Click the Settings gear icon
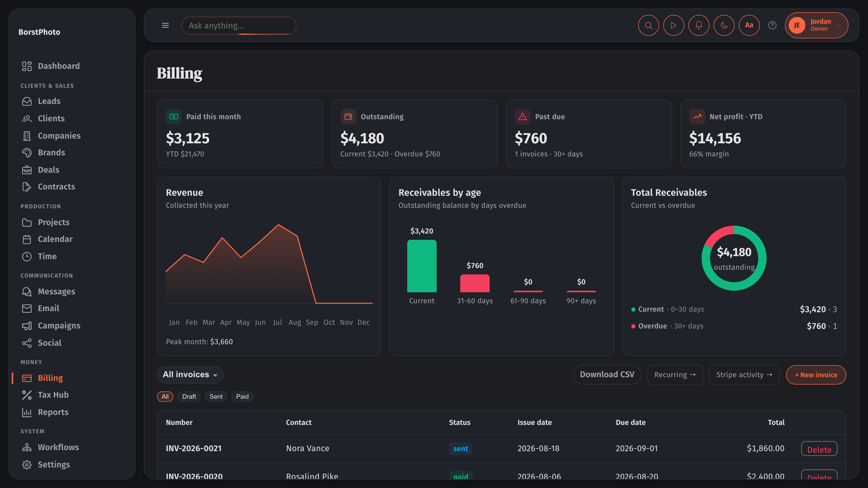Viewport: 868px width, 488px height. [27, 465]
